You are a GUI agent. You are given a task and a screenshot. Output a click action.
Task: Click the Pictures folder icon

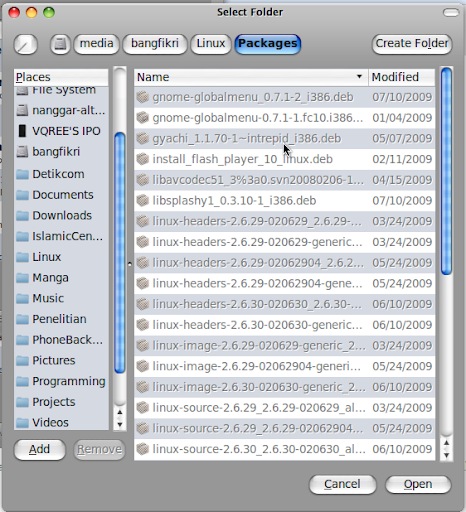coord(22,360)
